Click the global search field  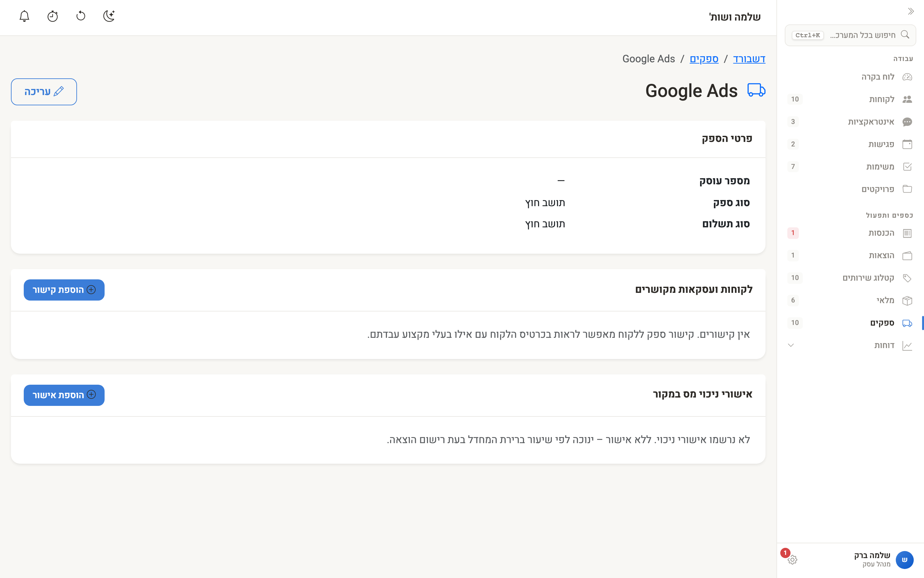pyautogui.click(x=850, y=35)
